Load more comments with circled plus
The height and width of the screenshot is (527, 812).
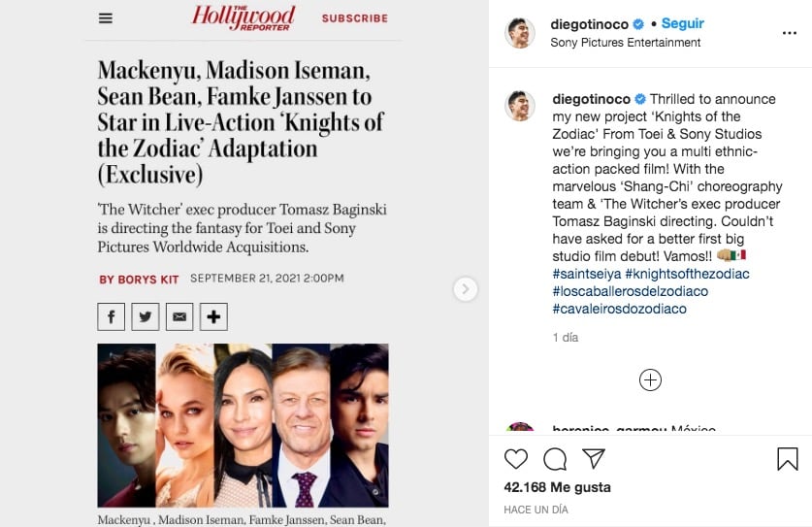[650, 379]
